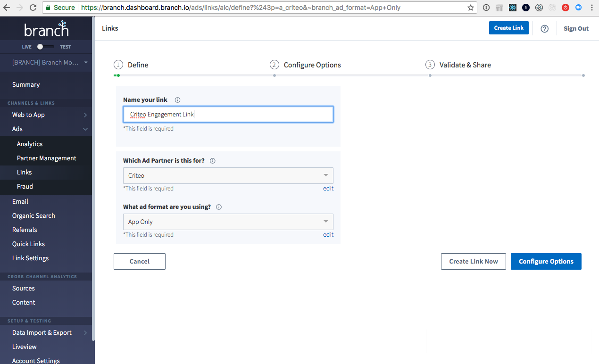Expand Data Import & Export menu

47,332
